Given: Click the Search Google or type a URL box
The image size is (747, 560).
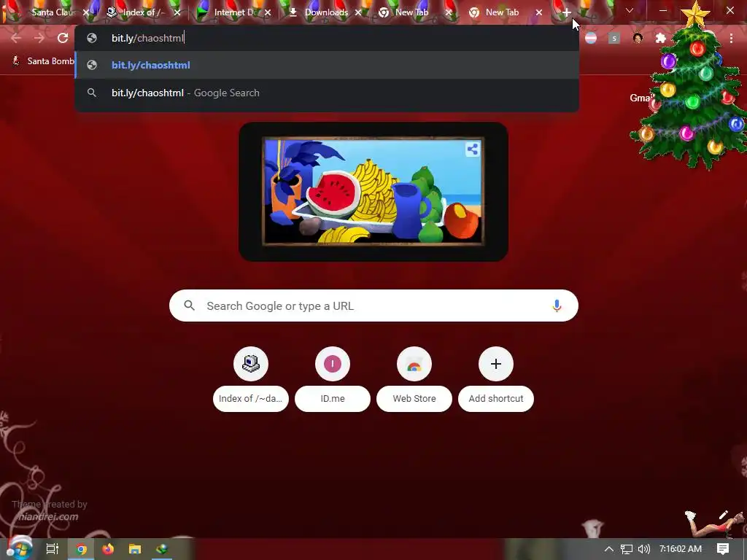Looking at the screenshot, I should point(374,306).
